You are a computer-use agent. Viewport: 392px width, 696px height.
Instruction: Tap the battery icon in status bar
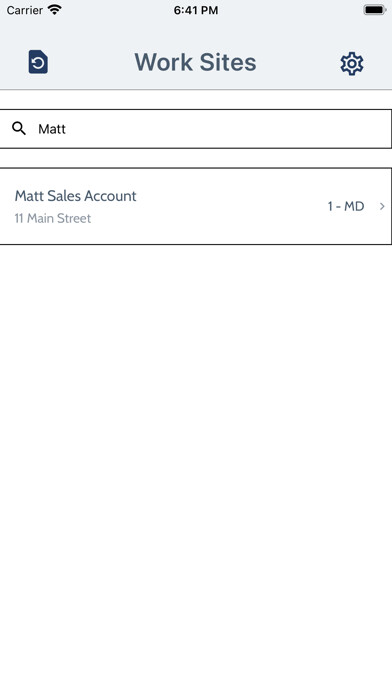tap(375, 10)
